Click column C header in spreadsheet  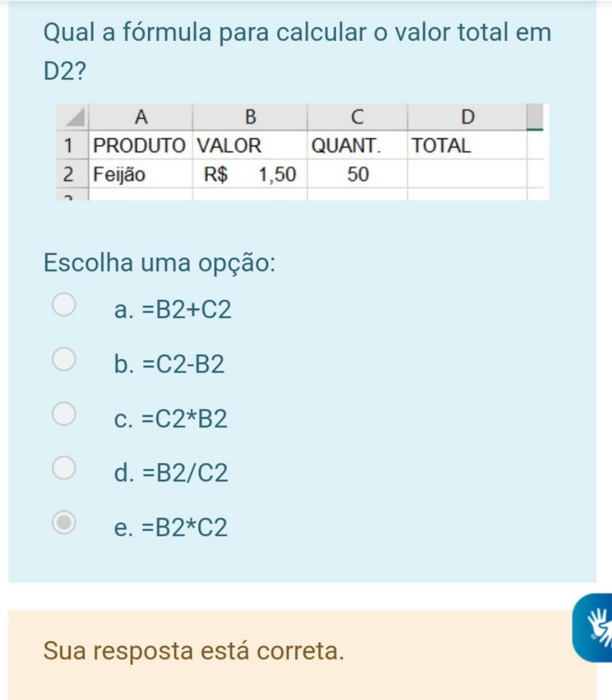point(357,117)
